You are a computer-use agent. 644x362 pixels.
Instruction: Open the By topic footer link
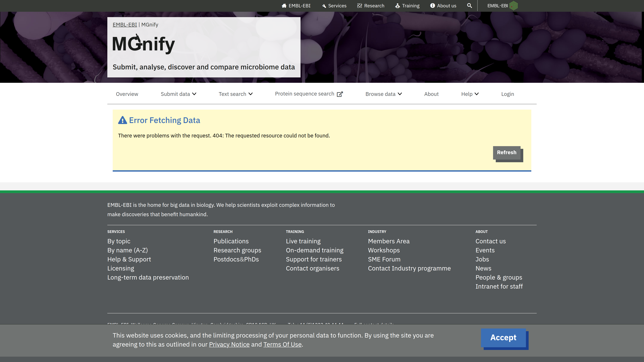click(119, 241)
